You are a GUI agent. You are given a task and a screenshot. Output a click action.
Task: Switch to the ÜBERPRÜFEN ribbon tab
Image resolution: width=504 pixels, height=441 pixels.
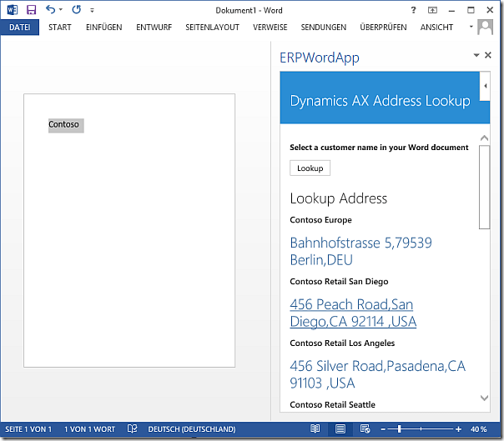click(383, 28)
